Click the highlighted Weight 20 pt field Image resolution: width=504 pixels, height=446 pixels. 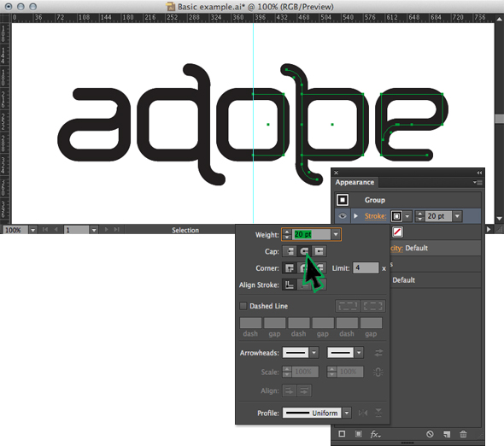[x=311, y=234]
